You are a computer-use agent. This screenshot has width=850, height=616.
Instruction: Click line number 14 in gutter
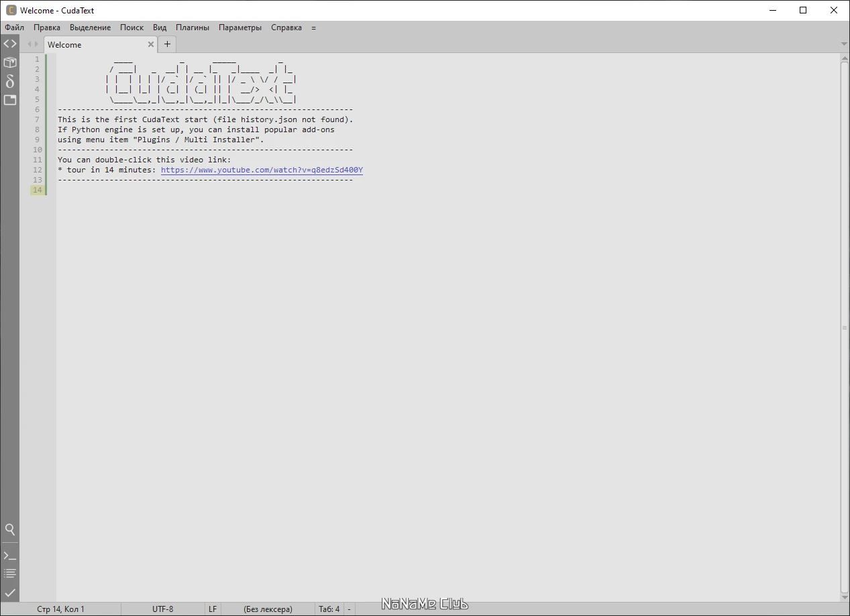click(37, 190)
